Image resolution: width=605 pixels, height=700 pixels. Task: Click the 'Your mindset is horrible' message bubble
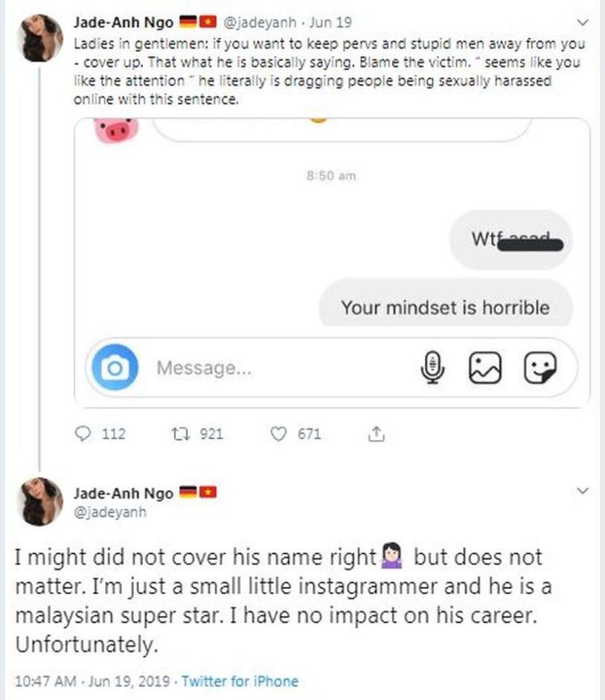tap(445, 306)
